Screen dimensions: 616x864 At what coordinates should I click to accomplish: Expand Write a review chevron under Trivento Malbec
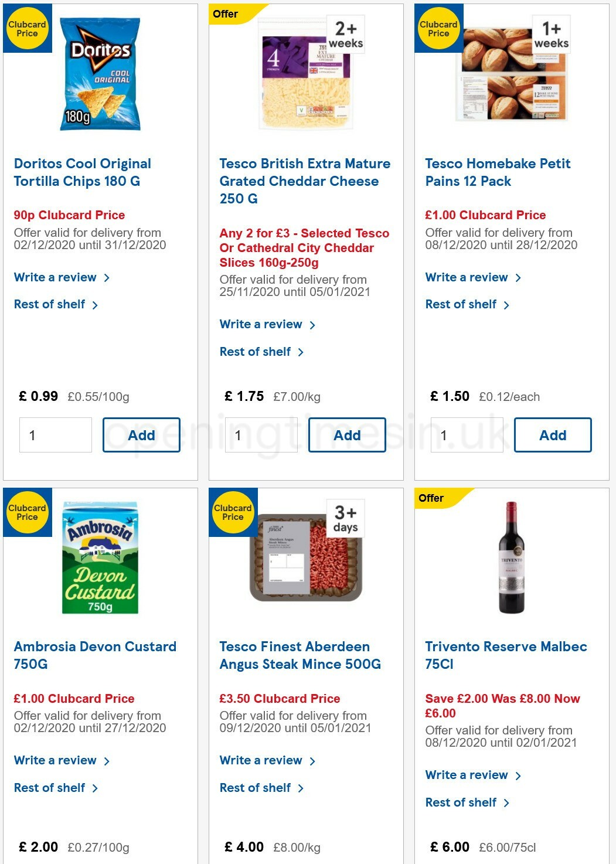click(518, 775)
